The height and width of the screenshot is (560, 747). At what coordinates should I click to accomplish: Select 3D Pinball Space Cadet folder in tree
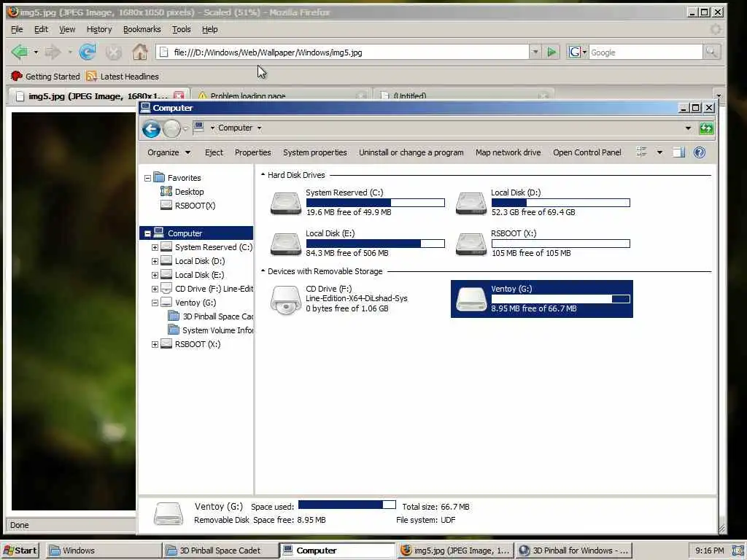[211, 316]
